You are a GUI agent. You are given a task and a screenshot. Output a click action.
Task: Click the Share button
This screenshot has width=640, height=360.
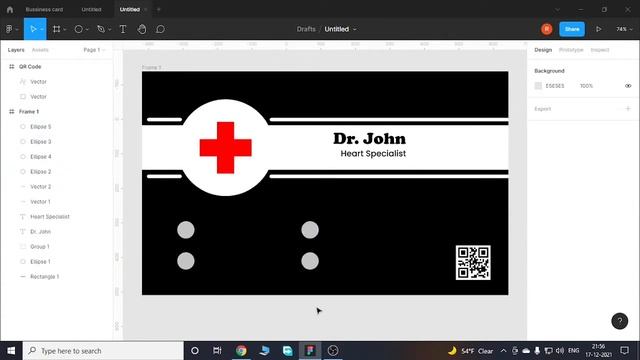coord(572,29)
